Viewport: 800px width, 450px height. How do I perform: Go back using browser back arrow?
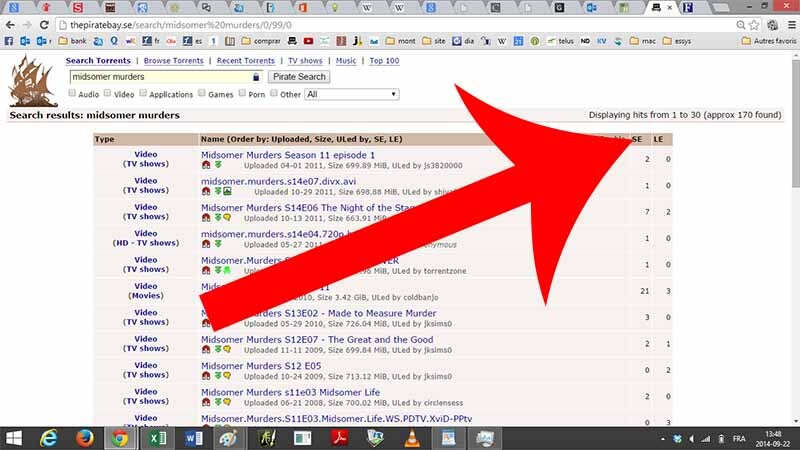click(x=10, y=25)
